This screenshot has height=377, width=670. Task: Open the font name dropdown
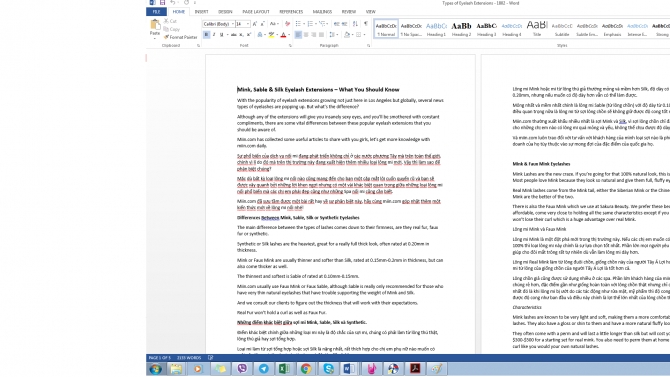point(232,24)
